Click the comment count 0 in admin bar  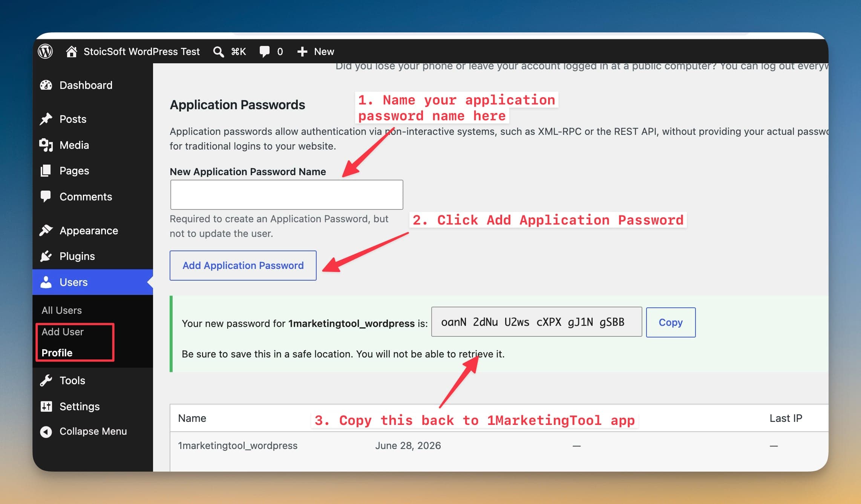coord(280,52)
